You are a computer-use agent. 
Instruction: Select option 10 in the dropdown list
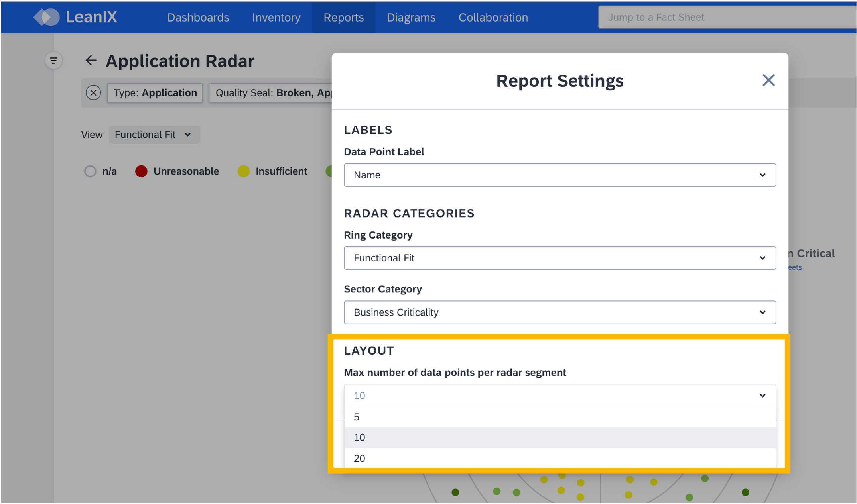[x=560, y=437]
